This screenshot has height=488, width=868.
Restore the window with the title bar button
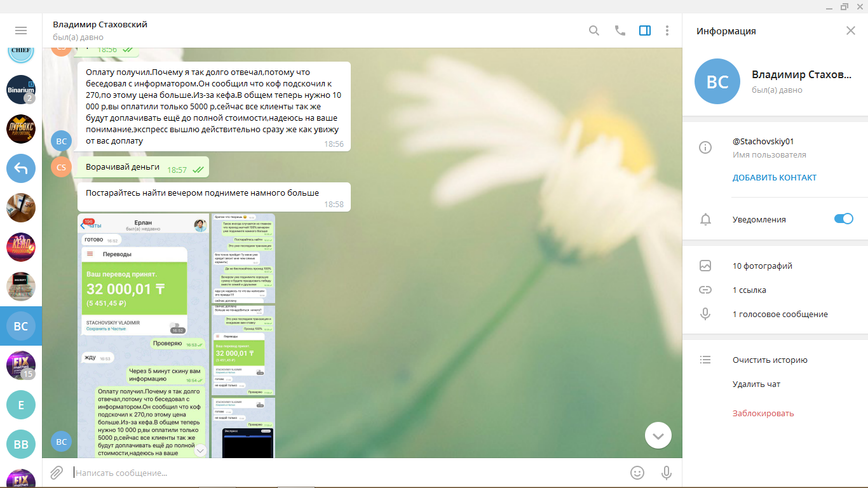click(x=844, y=6)
